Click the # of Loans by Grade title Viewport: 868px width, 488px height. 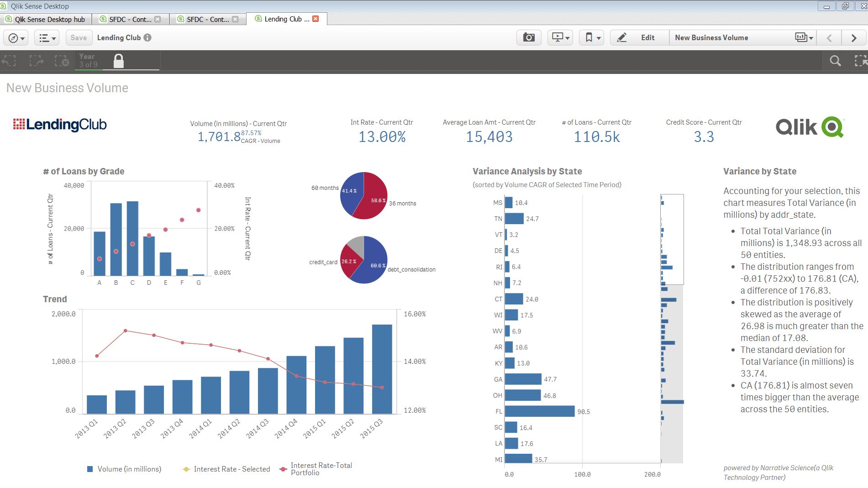(84, 171)
